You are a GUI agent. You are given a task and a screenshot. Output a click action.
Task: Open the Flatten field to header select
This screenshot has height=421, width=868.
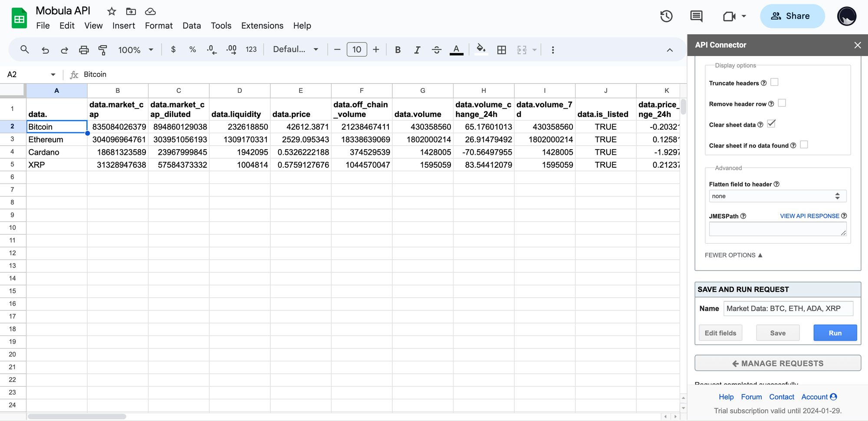pos(777,196)
